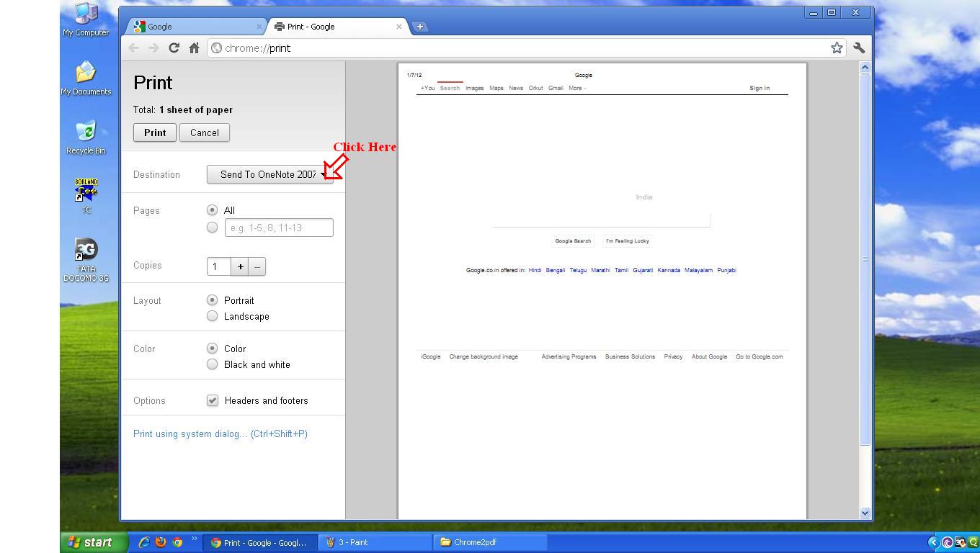This screenshot has height=553, width=980.
Task: Expand hidden quick launch items chevron
Action: coord(194,539)
